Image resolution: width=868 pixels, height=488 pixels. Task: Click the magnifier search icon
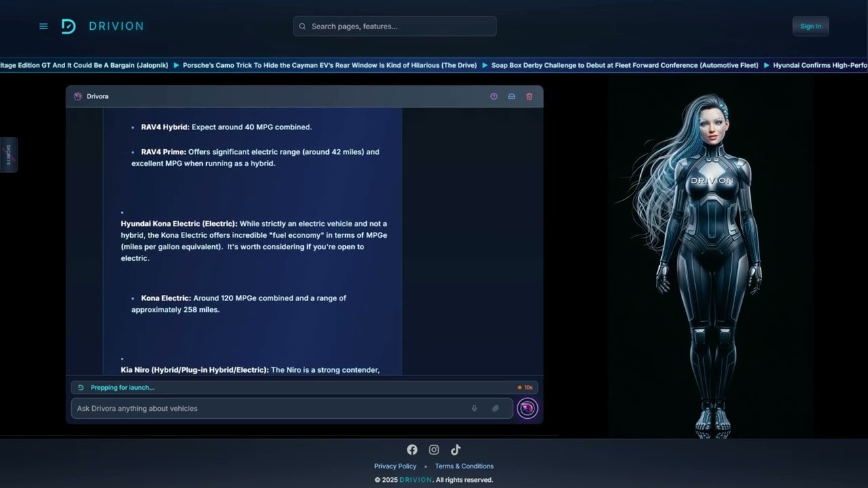(302, 26)
